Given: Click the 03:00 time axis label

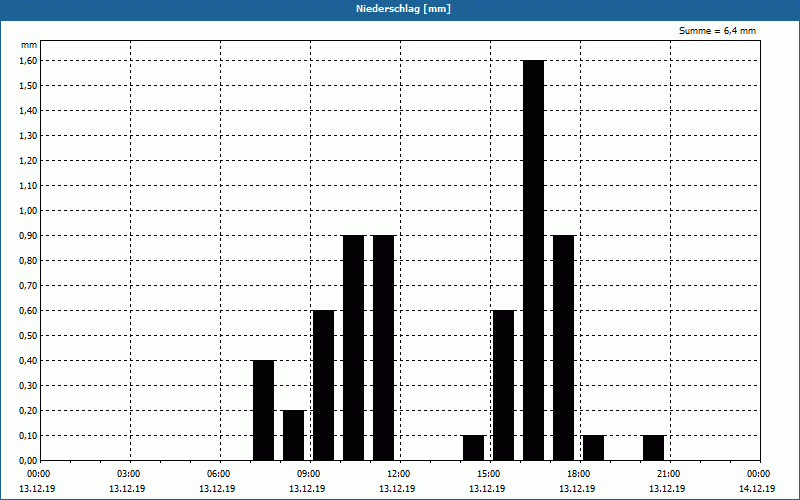Looking at the screenshot, I should [129, 474].
